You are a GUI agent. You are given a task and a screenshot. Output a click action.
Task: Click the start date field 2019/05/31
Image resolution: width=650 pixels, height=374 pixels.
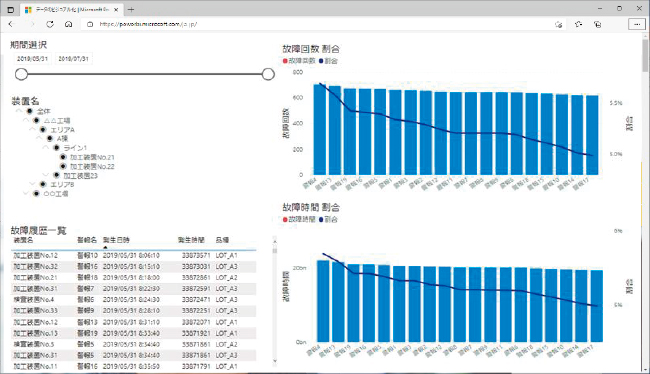coord(32,59)
